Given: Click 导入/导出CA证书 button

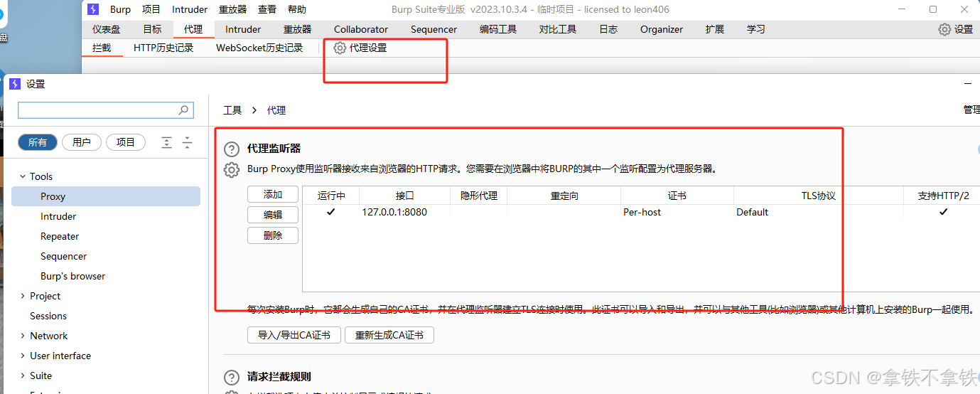Looking at the screenshot, I should pos(294,335).
